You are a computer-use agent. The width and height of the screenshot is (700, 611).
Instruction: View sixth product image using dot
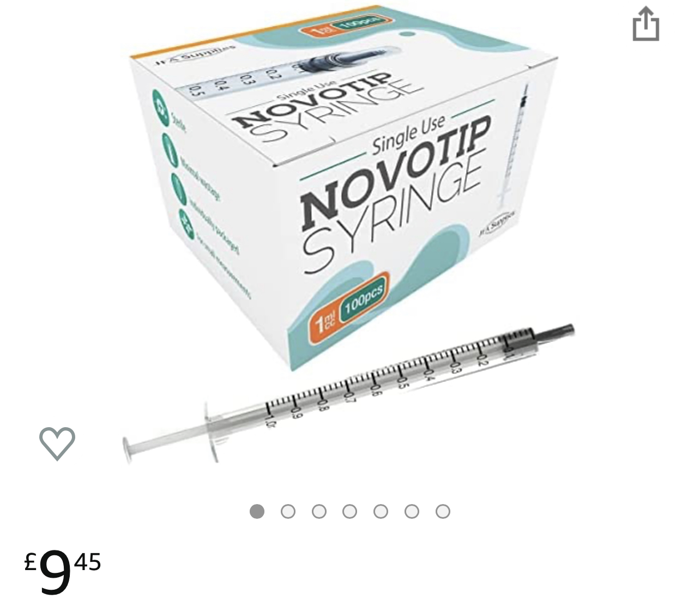(412, 511)
